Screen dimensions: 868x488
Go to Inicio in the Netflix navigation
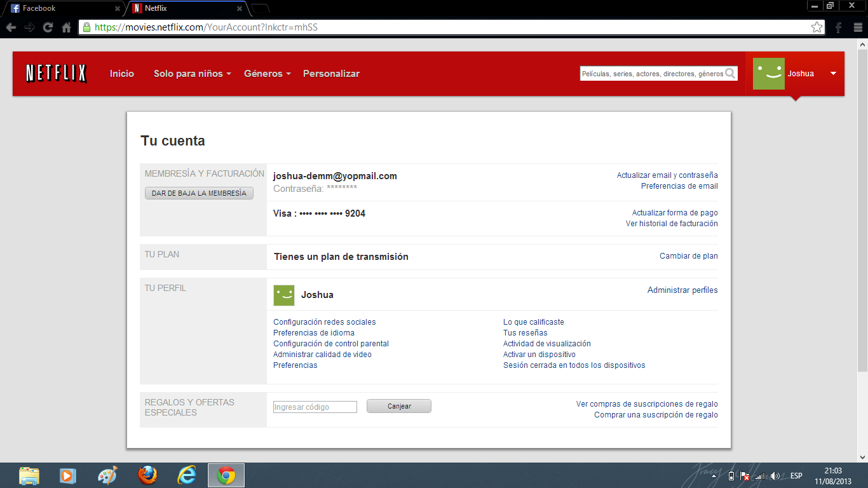[122, 74]
